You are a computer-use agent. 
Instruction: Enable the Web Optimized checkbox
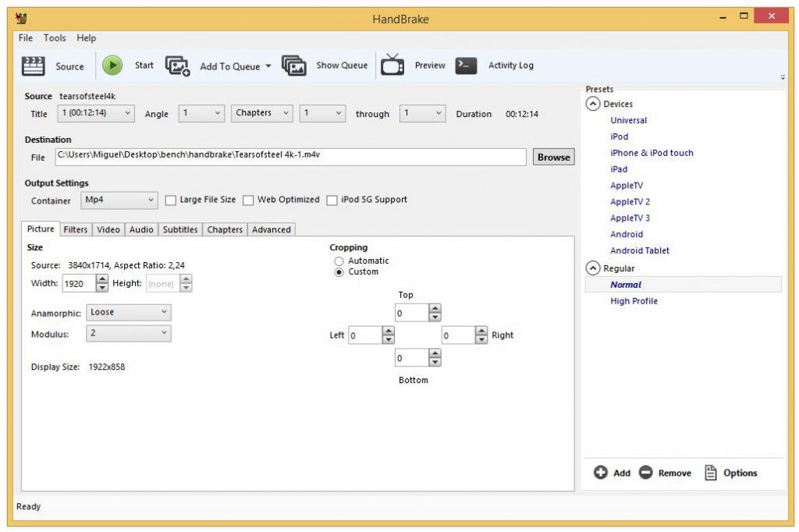click(x=248, y=200)
